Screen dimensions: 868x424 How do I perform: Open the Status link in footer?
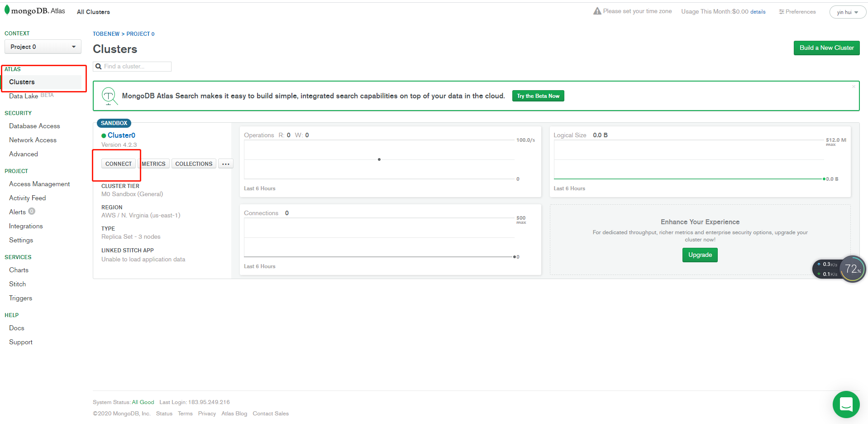pyautogui.click(x=164, y=414)
